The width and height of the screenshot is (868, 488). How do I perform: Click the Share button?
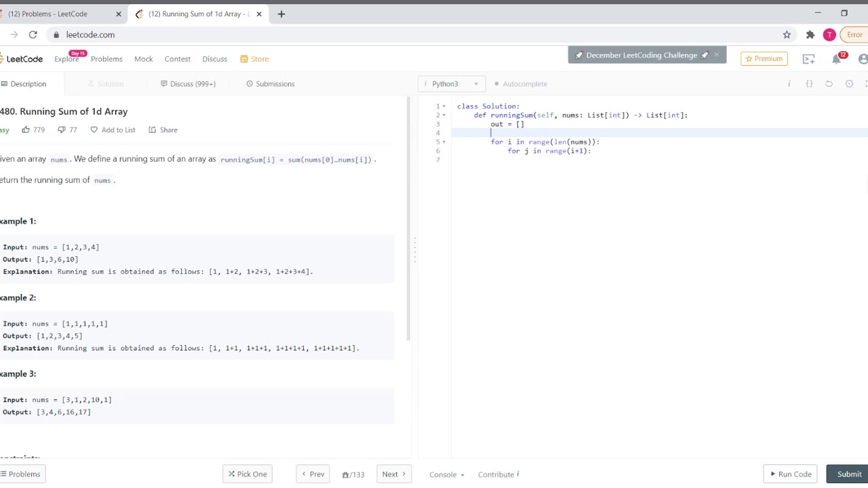163,129
